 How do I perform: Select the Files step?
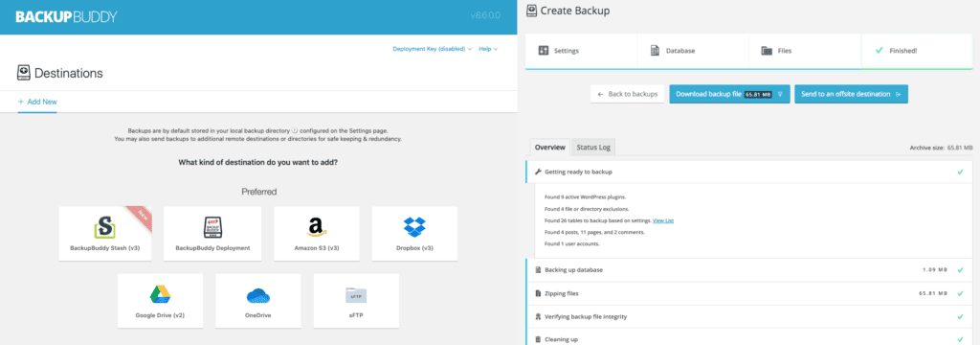pos(804,51)
